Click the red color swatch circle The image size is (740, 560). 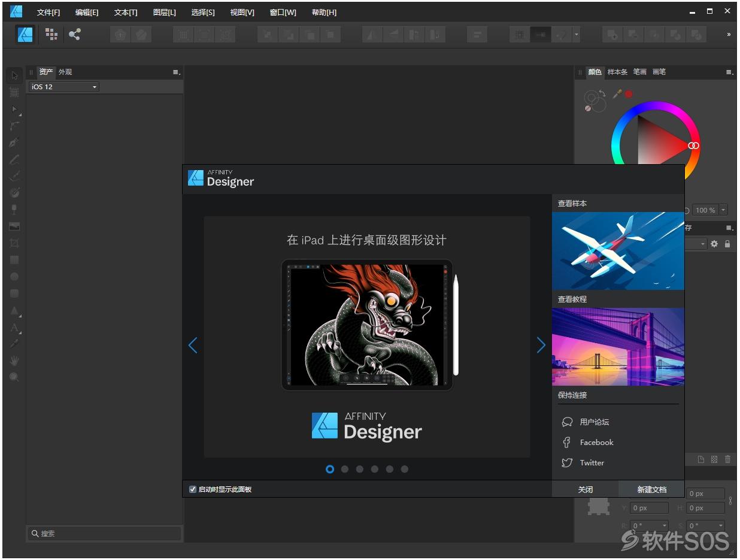(x=629, y=94)
